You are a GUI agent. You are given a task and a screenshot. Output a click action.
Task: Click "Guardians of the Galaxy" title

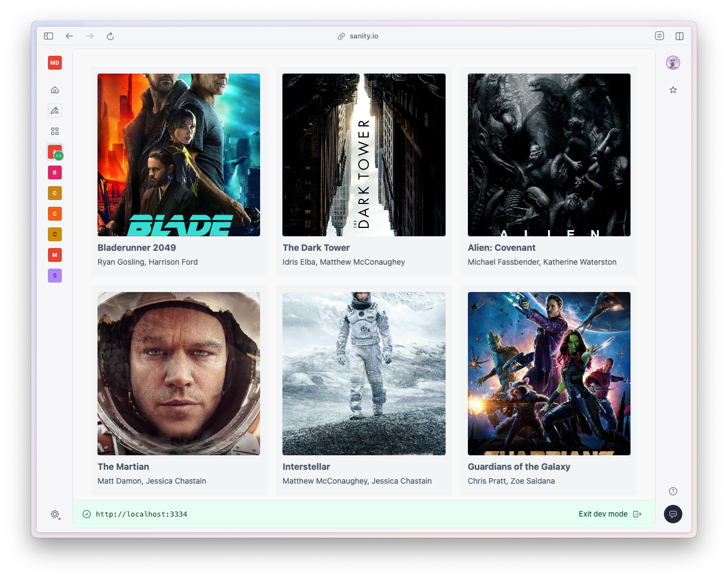pos(519,467)
